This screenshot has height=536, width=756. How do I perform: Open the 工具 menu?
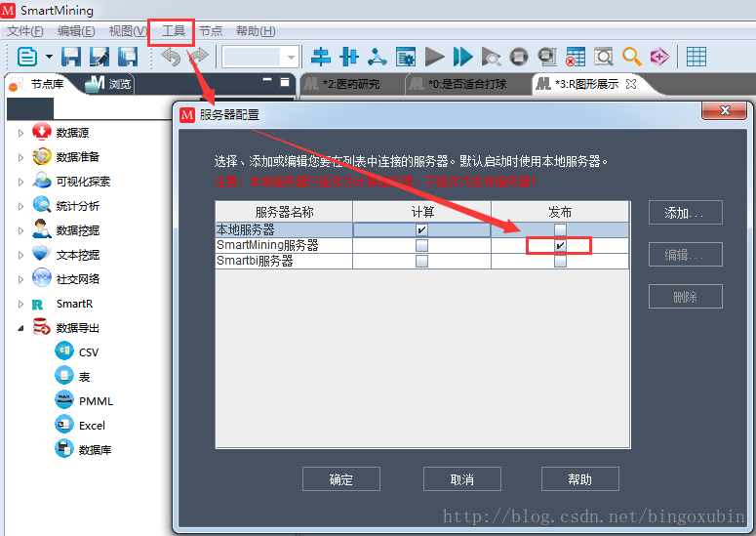pos(173,31)
